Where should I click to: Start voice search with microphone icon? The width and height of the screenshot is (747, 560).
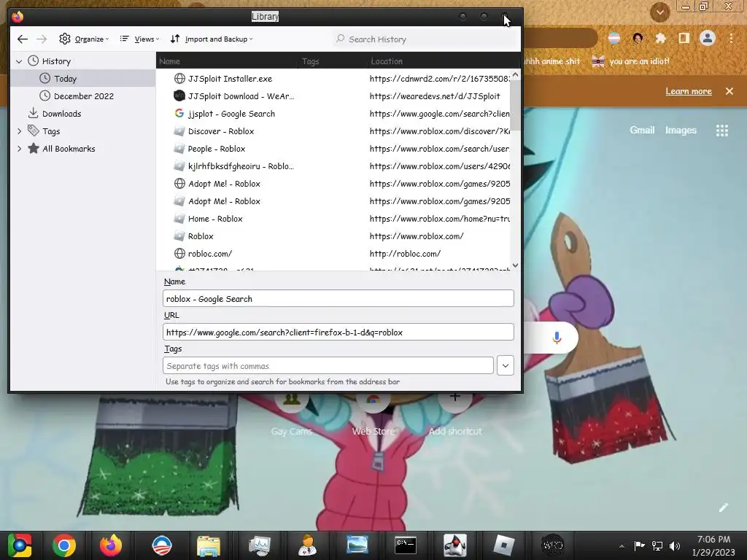(557, 338)
